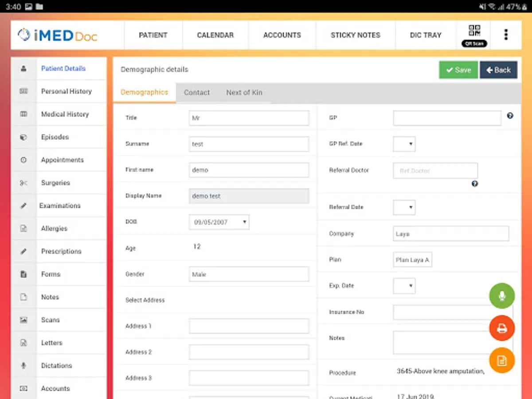This screenshot has width=532, height=399.
Task: Click the Insurance No input field
Action: point(452,312)
